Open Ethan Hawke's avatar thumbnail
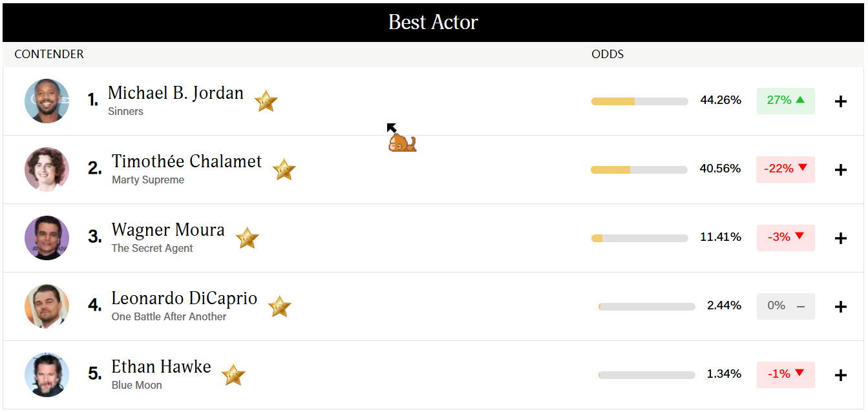The width and height of the screenshot is (868, 412). pos(47,375)
